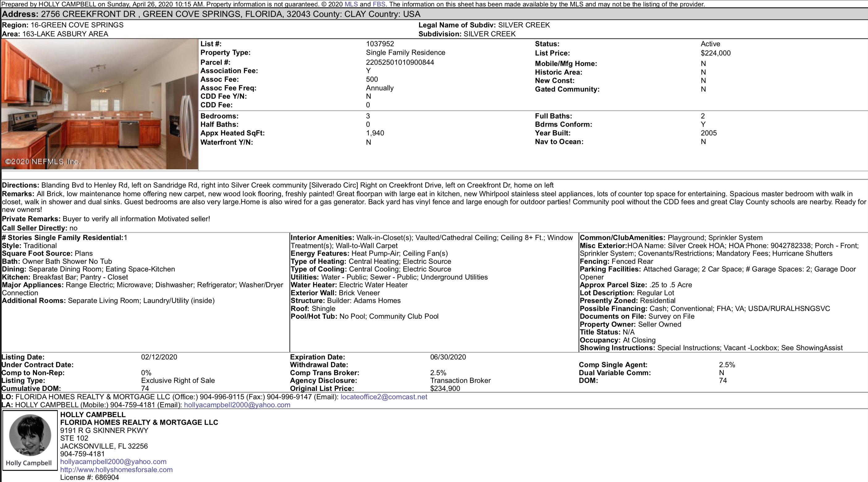The height and width of the screenshot is (482, 868).
Task: Click Showing Instructions line
Action: (x=711, y=348)
